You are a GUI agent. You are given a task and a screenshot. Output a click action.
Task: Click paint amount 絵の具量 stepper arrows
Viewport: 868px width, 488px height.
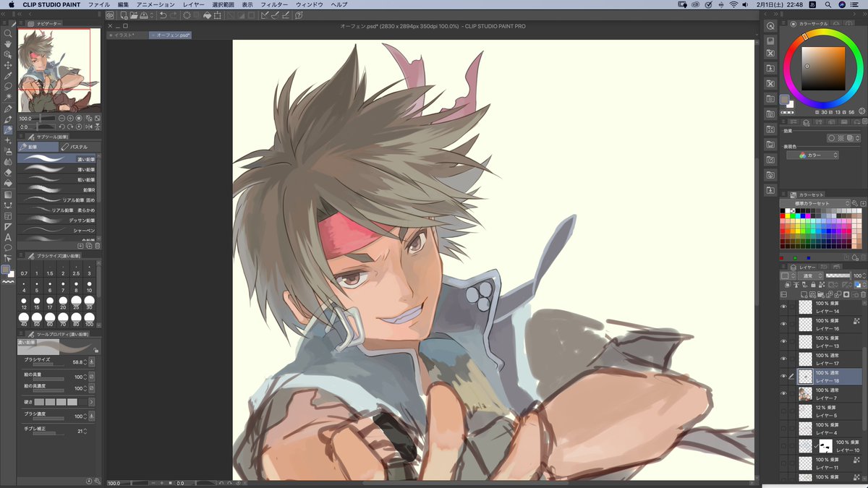point(85,377)
